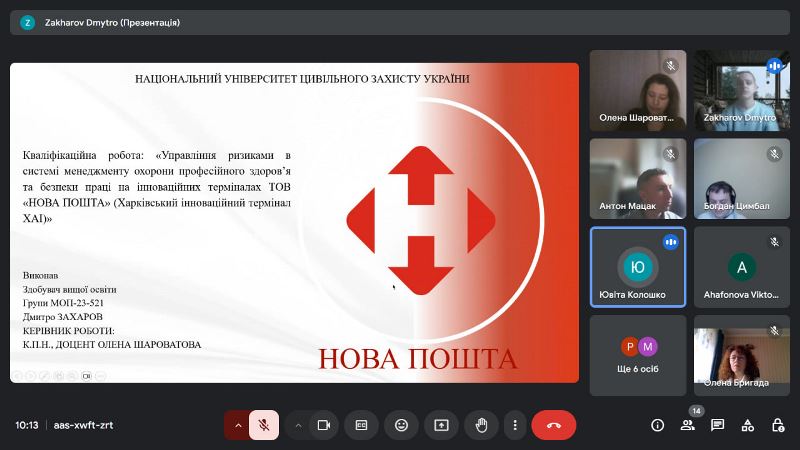The height and width of the screenshot is (450, 800).
Task: Click the M avatar in the "Ще 6 осіб" tile
Action: [x=648, y=347]
